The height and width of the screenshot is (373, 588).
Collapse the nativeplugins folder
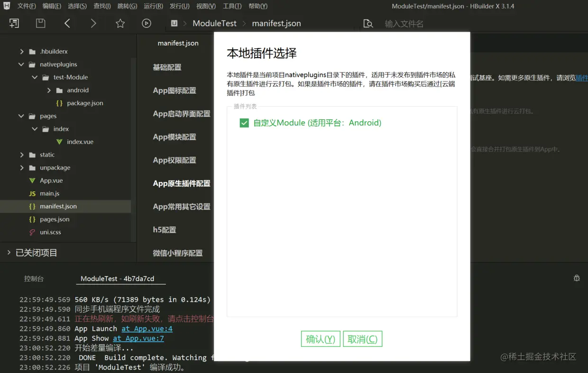click(x=21, y=64)
